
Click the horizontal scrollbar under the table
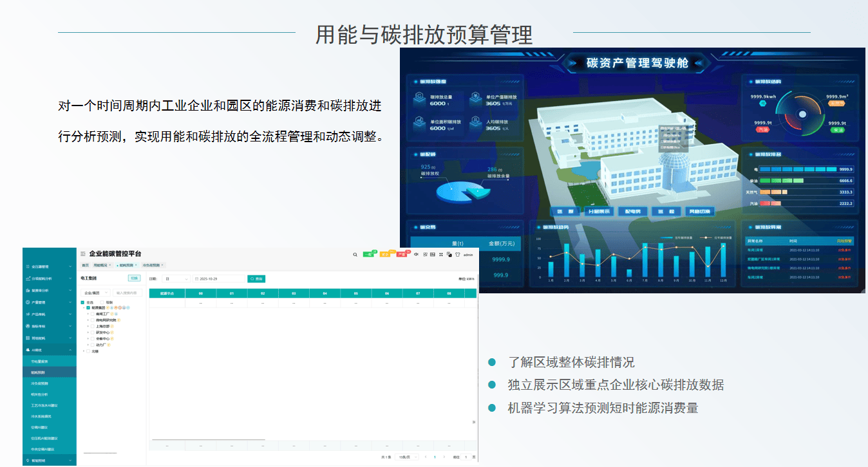tap(208, 440)
